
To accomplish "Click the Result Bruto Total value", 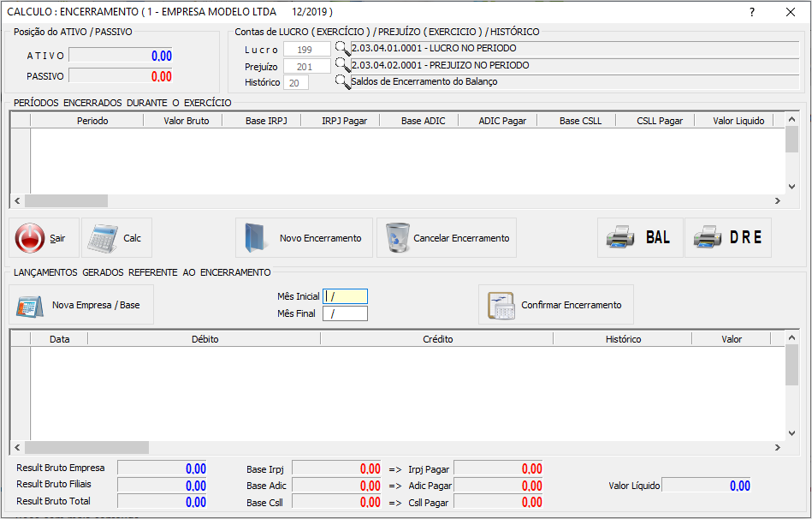I will pyautogui.click(x=162, y=502).
